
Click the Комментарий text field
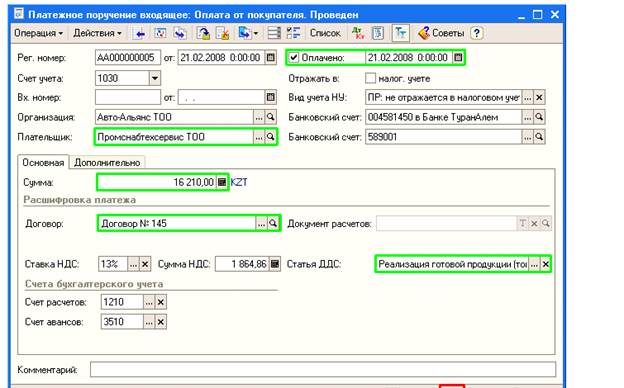click(323, 370)
